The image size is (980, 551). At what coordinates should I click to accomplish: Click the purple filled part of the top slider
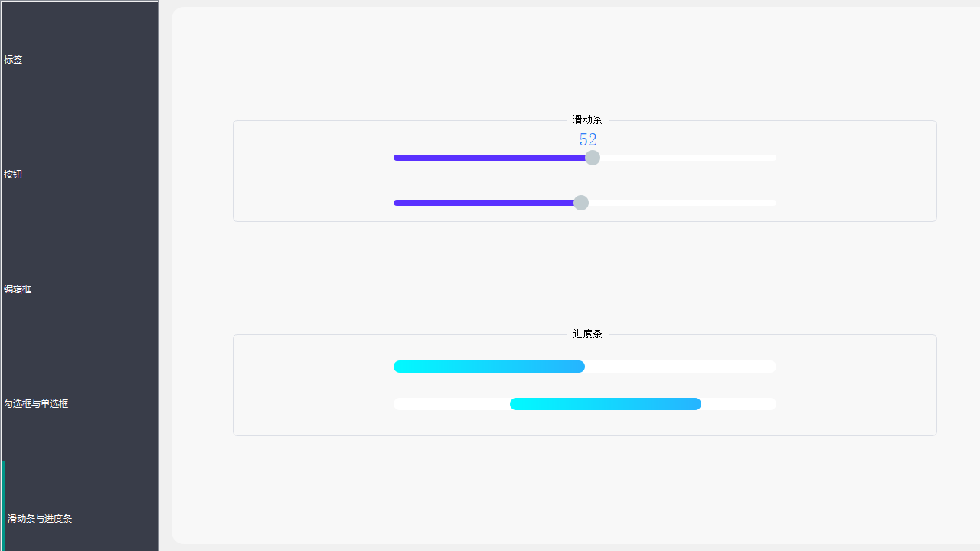click(489, 158)
